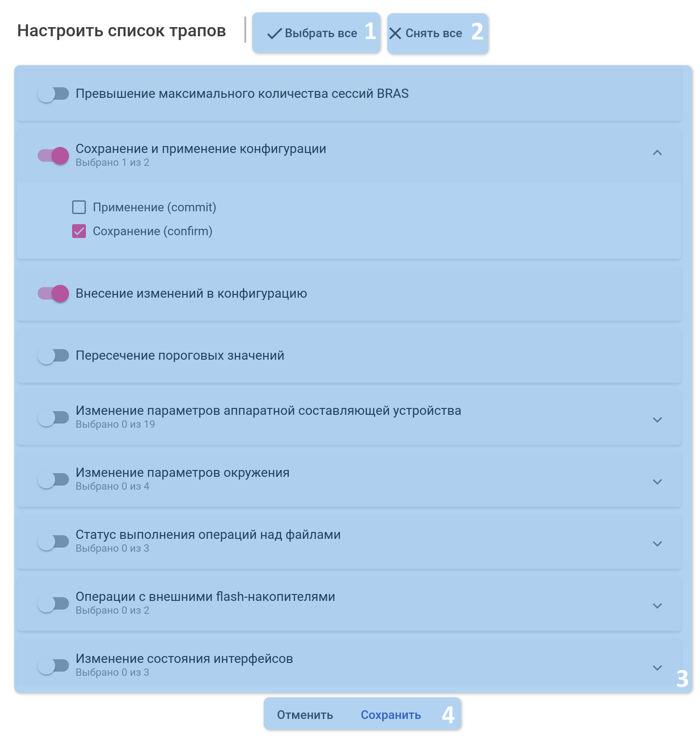Click the checkmark icon on Выбрать все

click(x=274, y=34)
